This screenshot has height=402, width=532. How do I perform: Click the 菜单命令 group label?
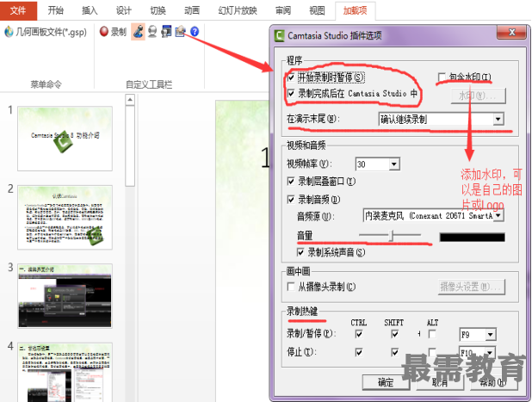pos(46,84)
